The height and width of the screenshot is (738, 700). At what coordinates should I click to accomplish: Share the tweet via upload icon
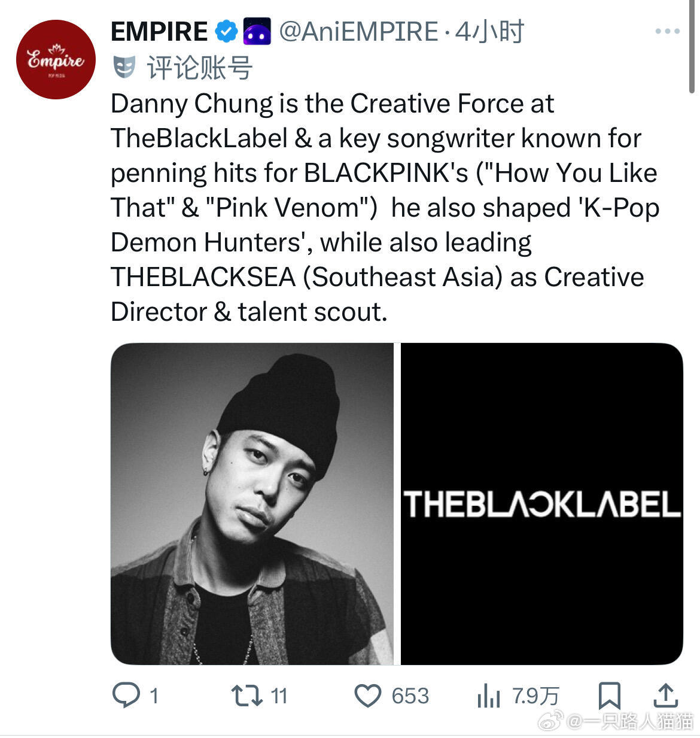665,696
